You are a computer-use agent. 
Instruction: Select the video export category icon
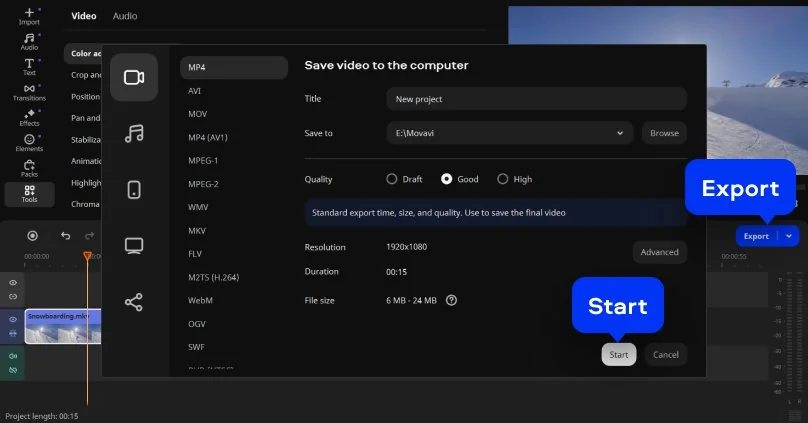coord(134,78)
